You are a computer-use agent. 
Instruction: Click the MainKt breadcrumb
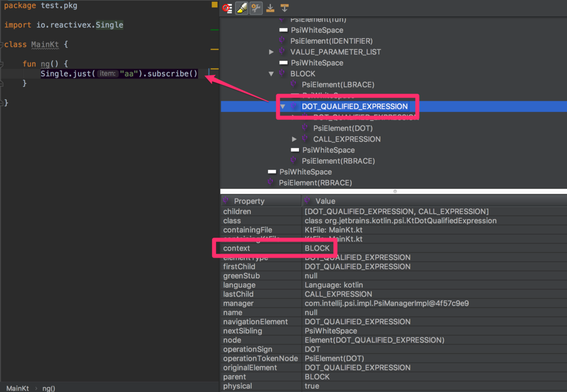click(x=17, y=388)
